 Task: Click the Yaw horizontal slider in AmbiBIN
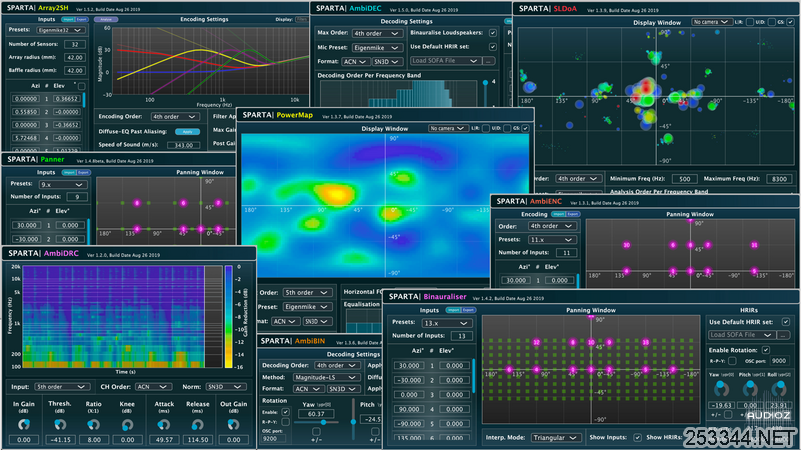tap(318, 422)
